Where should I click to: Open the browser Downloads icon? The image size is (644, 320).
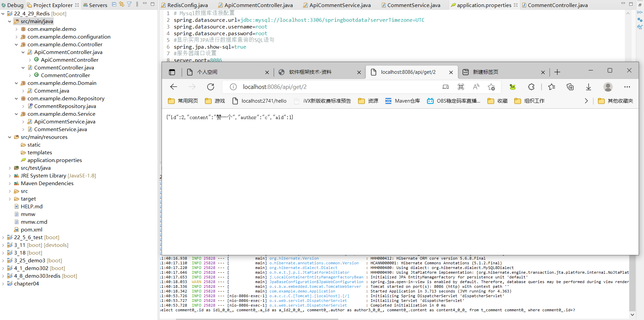(x=589, y=87)
